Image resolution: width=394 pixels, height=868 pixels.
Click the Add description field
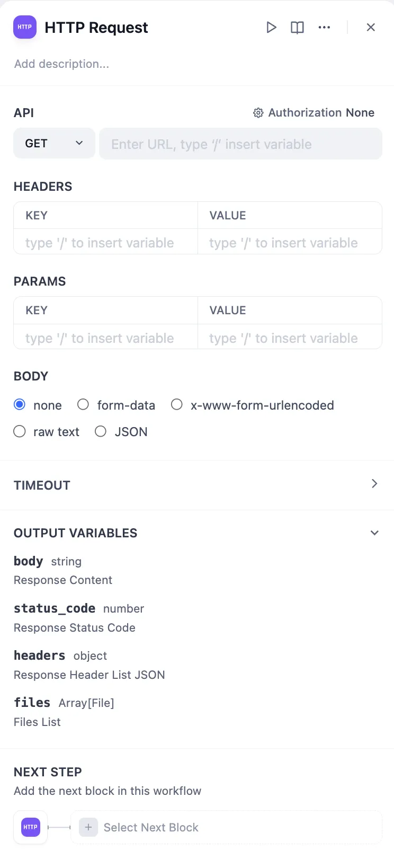point(62,64)
